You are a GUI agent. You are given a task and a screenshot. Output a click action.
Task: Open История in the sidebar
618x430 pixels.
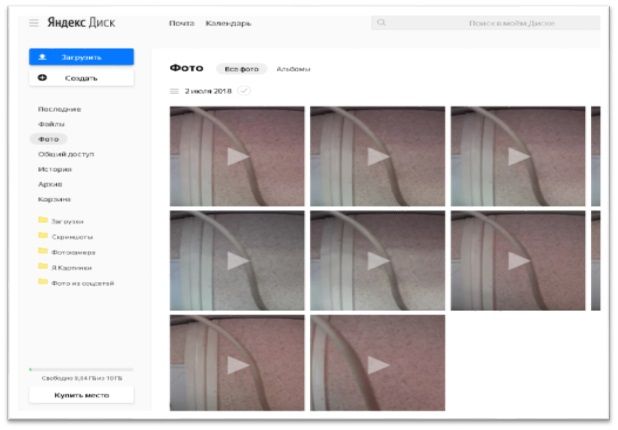[55, 169]
